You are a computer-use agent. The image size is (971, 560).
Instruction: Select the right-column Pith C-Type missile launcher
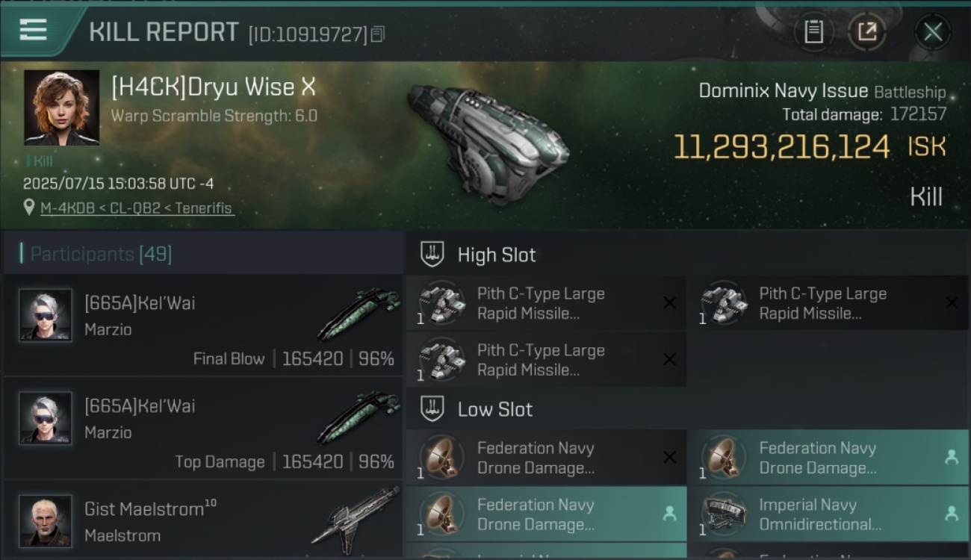[828, 303]
